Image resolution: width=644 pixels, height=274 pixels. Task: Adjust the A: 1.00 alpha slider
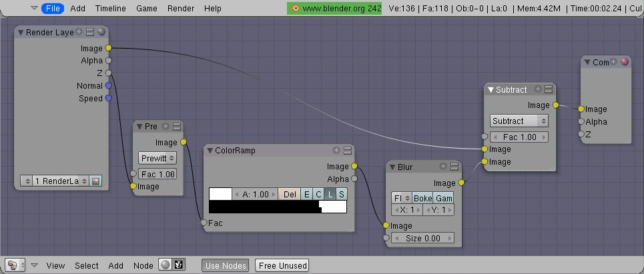(256, 194)
